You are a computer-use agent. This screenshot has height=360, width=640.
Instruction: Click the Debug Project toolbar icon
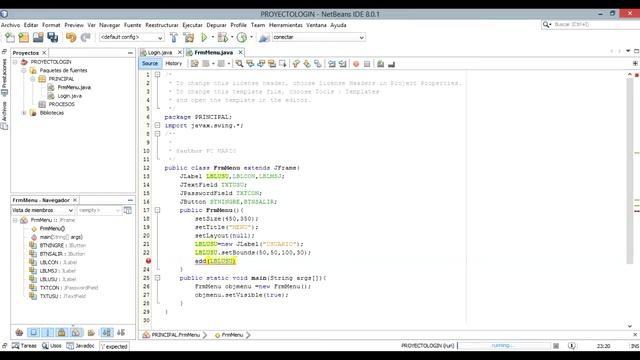(222, 38)
